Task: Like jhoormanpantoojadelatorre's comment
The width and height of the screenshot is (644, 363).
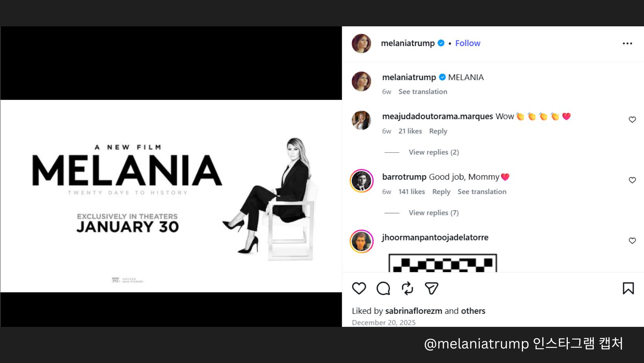Action: coord(632,240)
